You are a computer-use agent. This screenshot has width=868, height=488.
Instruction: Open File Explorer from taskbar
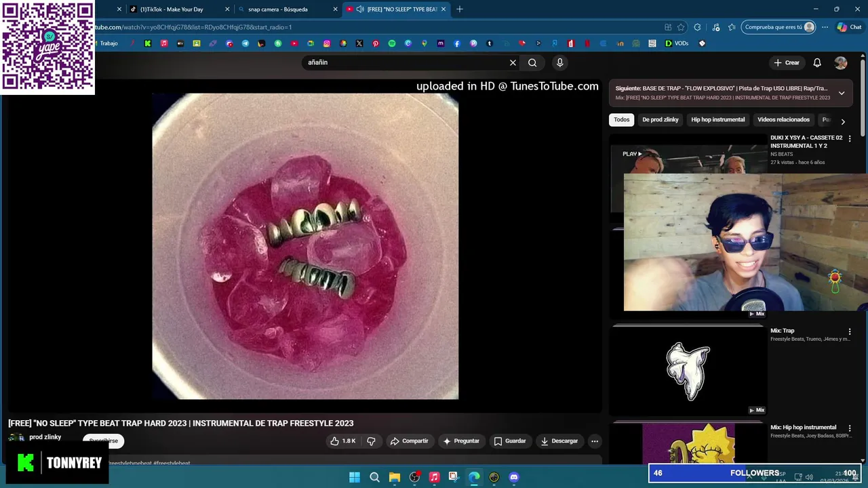click(395, 477)
